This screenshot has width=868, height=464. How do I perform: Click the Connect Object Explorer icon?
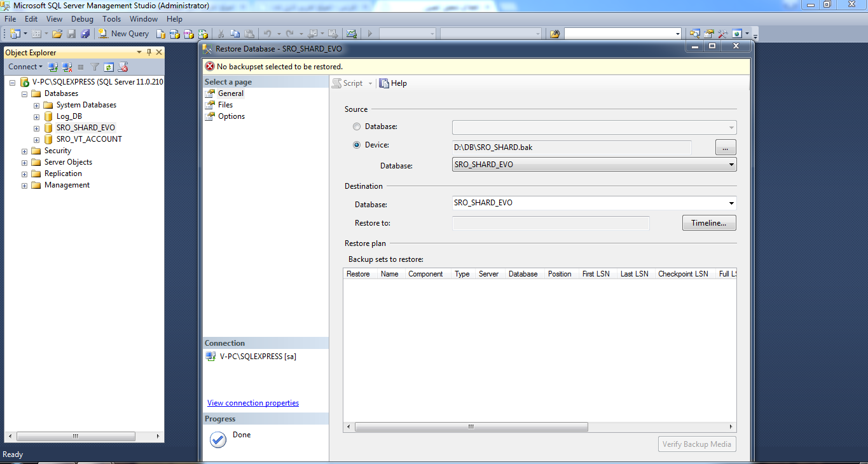pos(53,67)
